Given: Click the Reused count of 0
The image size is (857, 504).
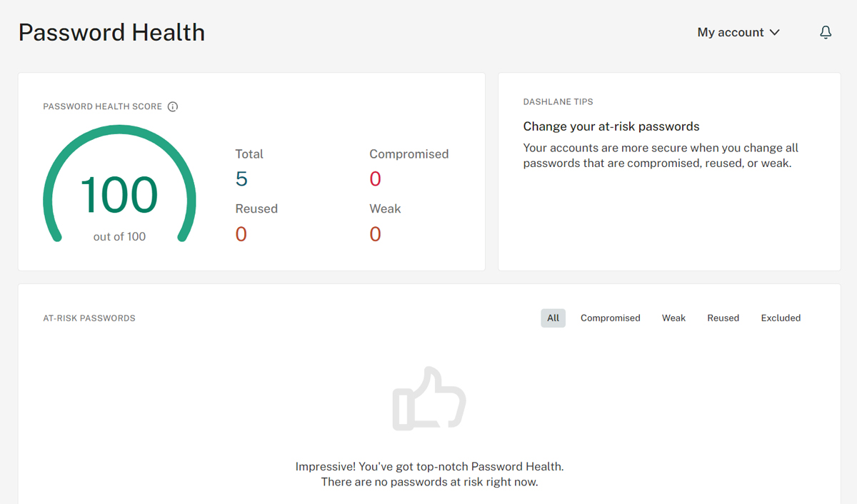Looking at the screenshot, I should pyautogui.click(x=241, y=234).
